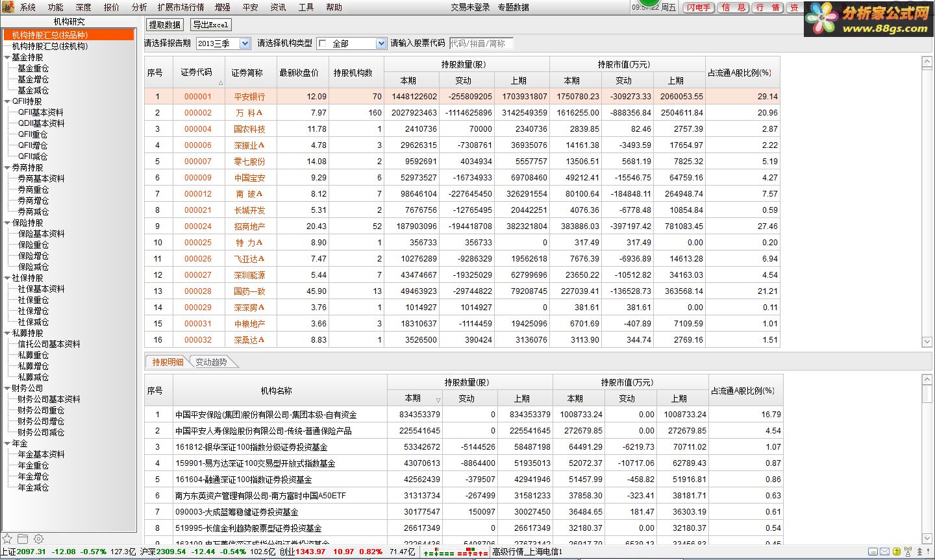Click the star favorites icon at bottom left
This screenshot has width=935, height=560.
point(7,539)
